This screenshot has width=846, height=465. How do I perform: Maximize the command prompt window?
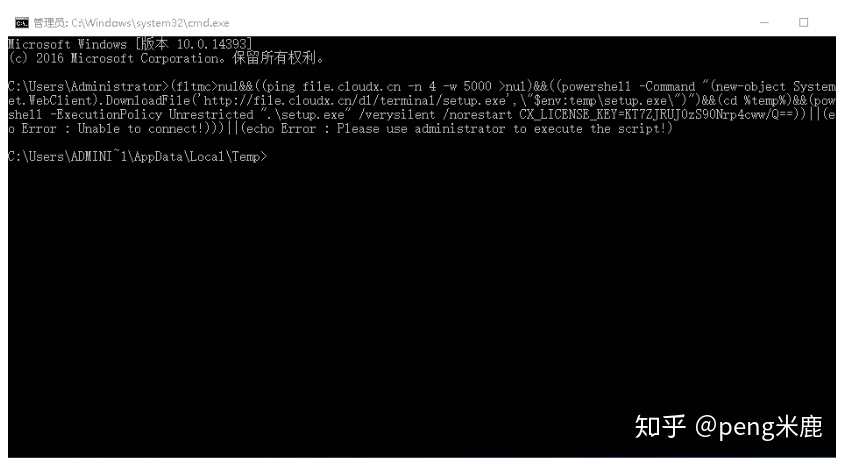click(803, 23)
